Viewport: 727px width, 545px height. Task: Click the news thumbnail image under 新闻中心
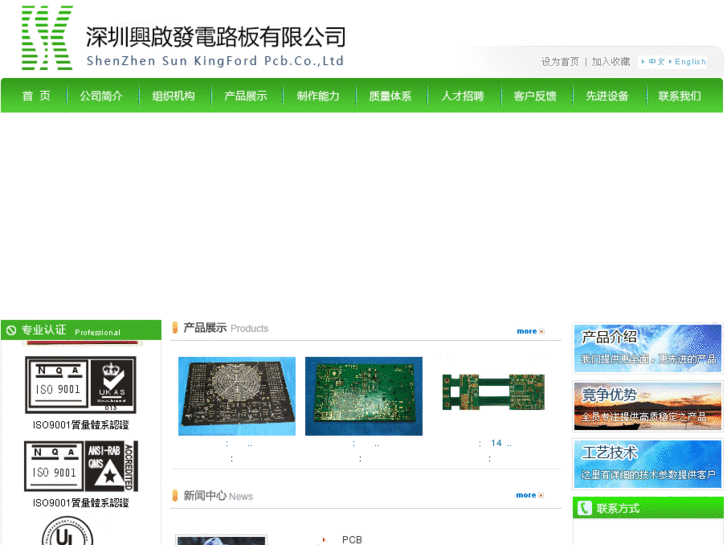(222, 540)
